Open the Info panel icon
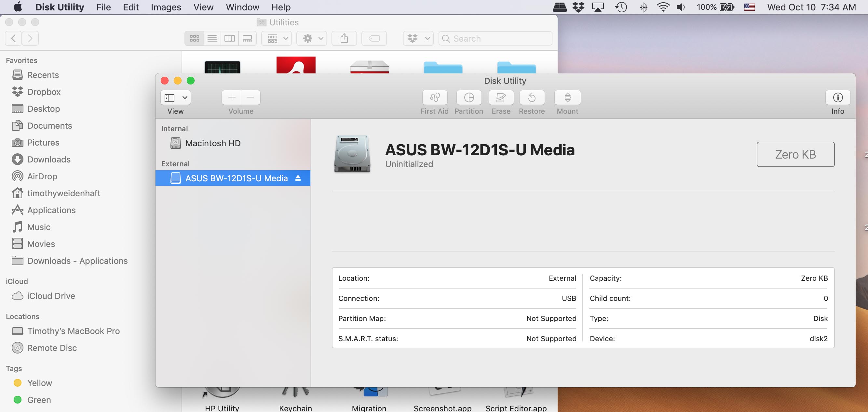 tap(838, 97)
